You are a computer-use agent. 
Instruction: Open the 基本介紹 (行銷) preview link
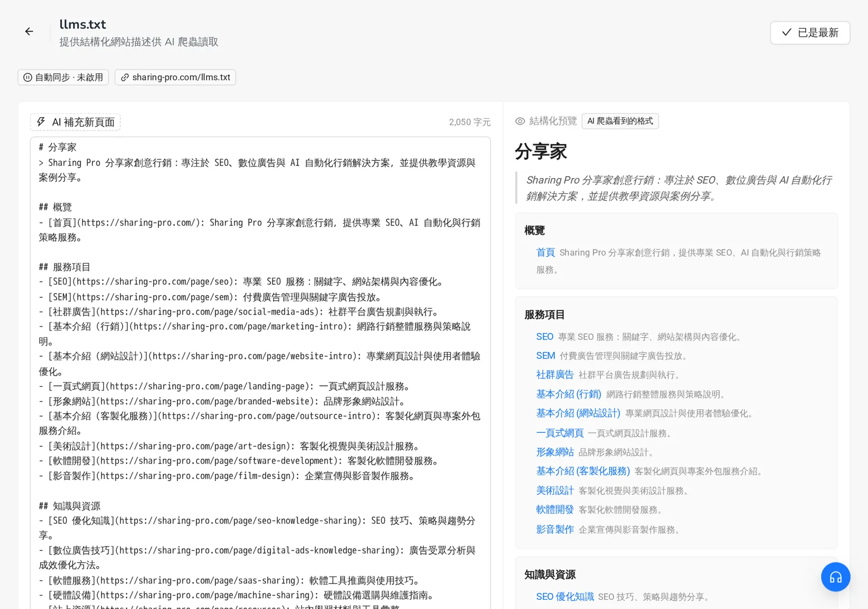pyautogui.click(x=569, y=394)
